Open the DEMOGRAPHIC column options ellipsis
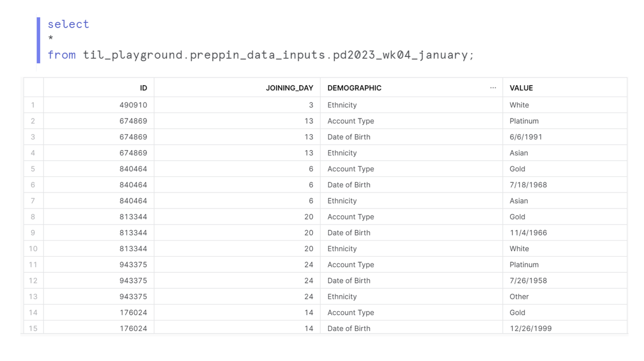 point(493,88)
